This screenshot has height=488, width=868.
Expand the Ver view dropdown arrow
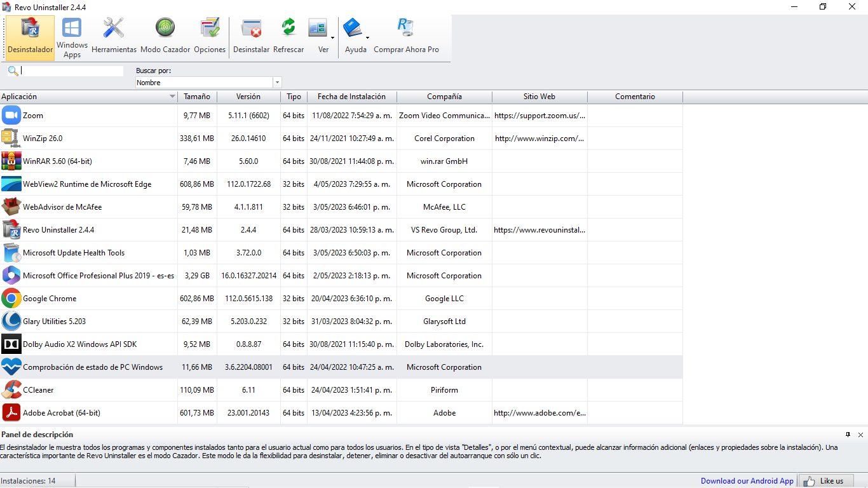[x=332, y=38]
